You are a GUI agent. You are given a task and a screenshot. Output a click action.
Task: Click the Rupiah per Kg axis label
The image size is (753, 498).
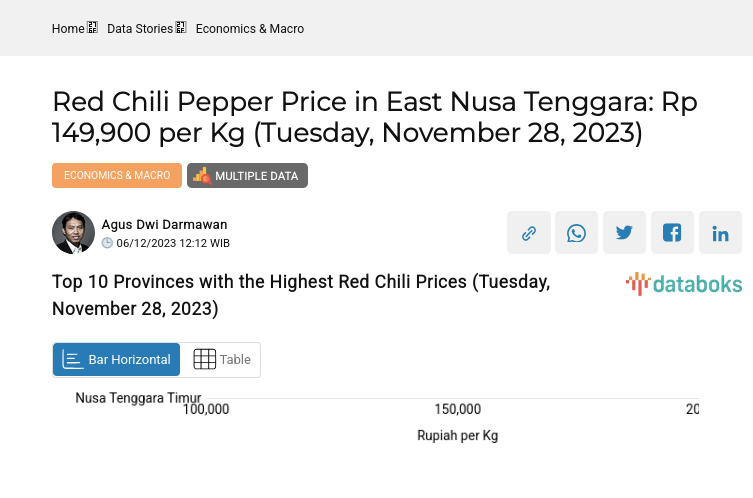click(457, 436)
